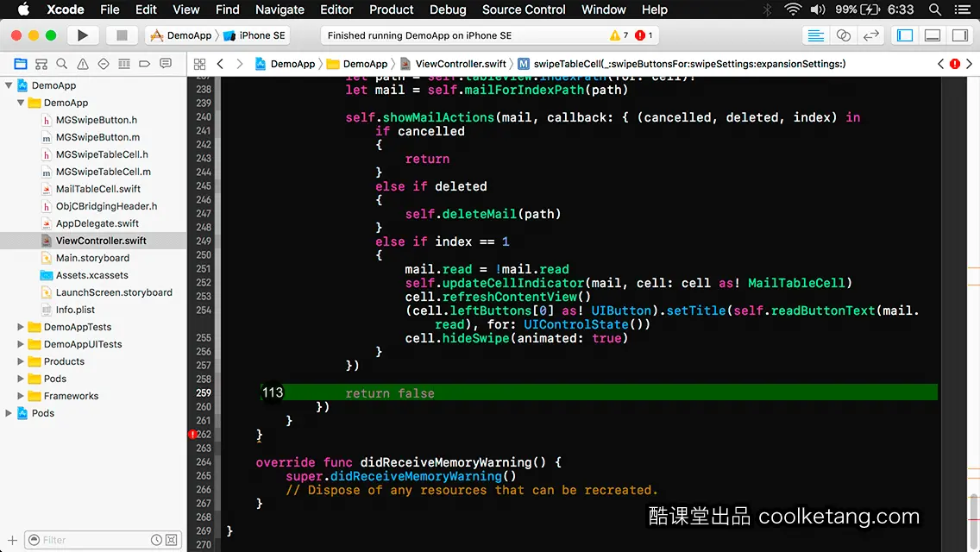
Task: Select MGSwipeButton.h file
Action: [97, 120]
